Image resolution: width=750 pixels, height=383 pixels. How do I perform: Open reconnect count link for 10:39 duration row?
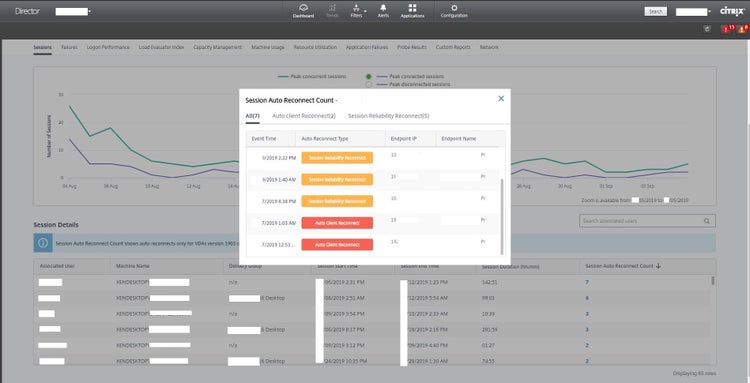(x=587, y=314)
